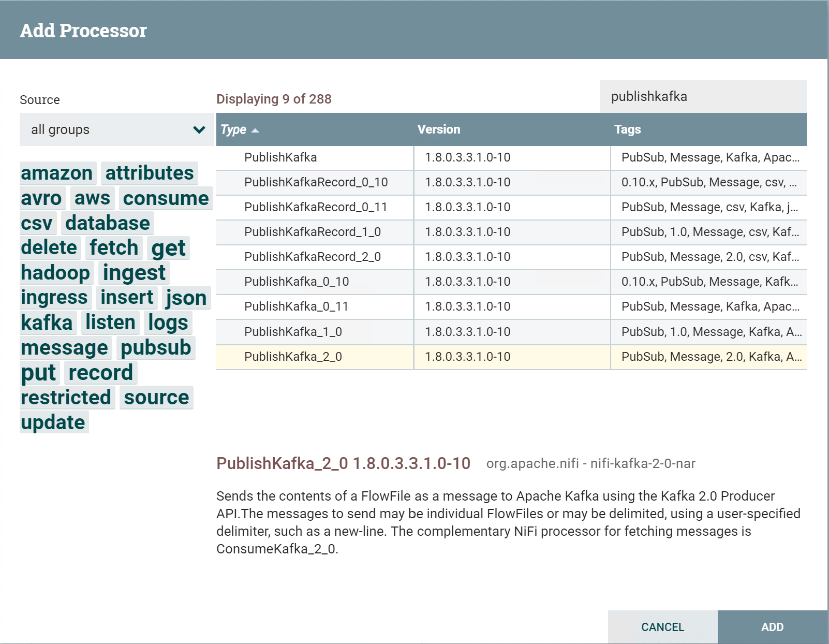829x644 pixels.
Task: Click the tags cell of PublishKafkaRecord_0_10
Action: 709,182
